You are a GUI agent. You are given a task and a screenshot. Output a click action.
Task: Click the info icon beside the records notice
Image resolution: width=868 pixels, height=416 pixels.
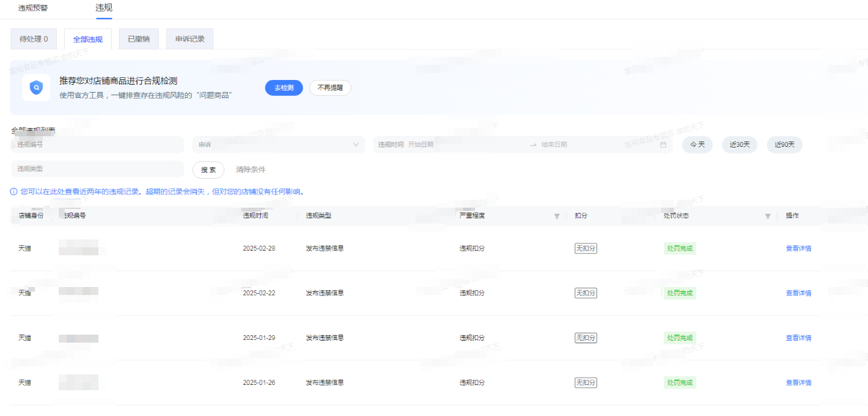14,192
